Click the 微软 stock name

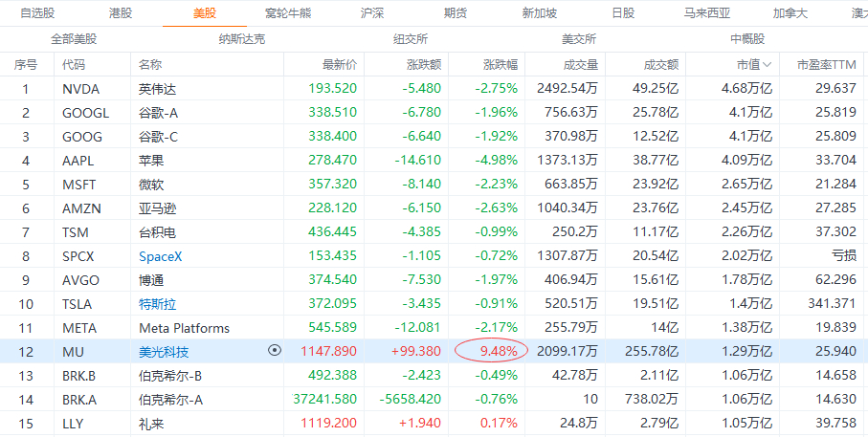click(151, 185)
